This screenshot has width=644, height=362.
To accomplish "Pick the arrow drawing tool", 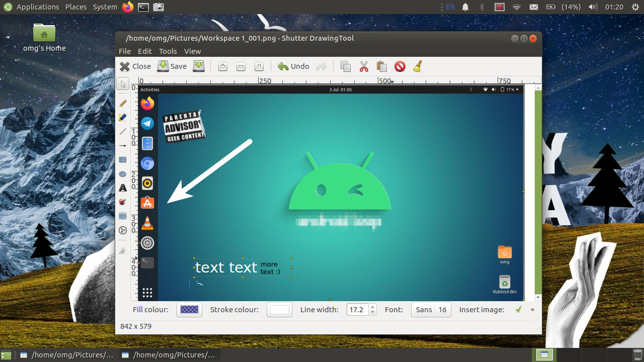I will tap(122, 145).
